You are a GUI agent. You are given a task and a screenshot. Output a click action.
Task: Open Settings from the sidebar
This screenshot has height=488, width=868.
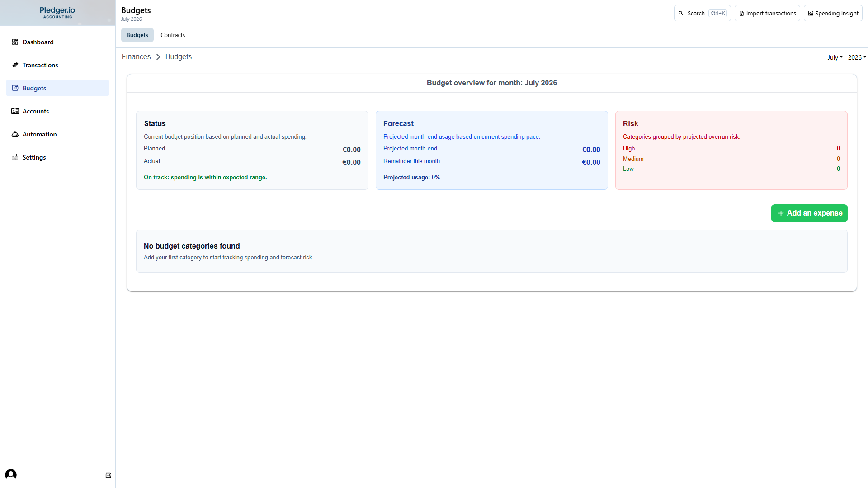[x=57, y=157]
